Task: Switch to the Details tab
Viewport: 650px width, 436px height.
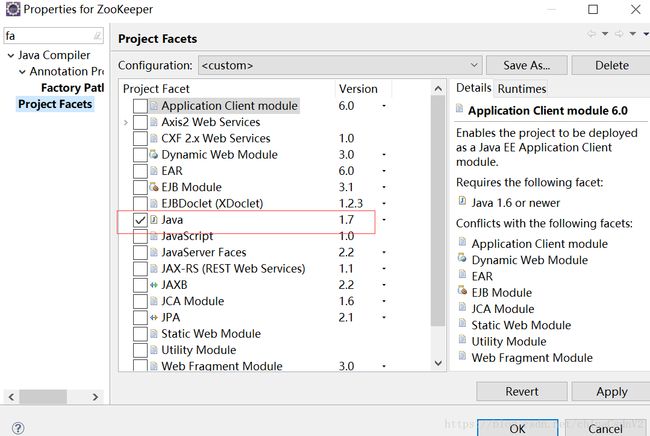Action: pyautogui.click(x=473, y=88)
